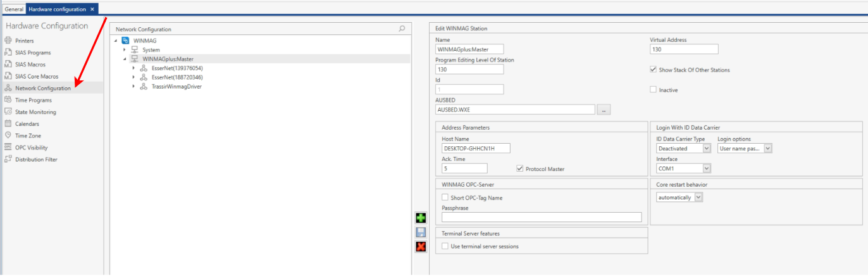Click the AUSBED file path field

(x=516, y=110)
